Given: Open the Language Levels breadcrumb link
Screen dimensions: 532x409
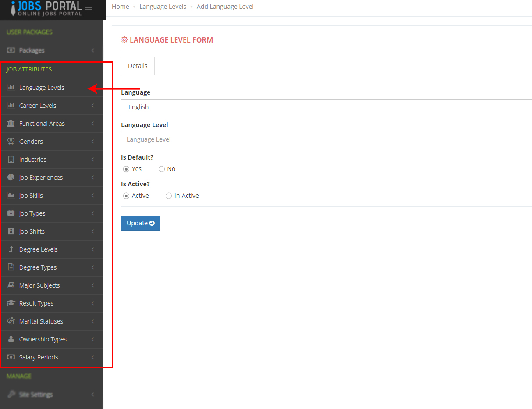Looking at the screenshot, I should pos(163,7).
